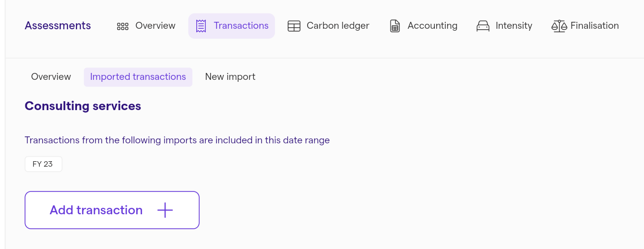Click the car icon for Intensity
This screenshot has width=644, height=249.
coord(483,26)
